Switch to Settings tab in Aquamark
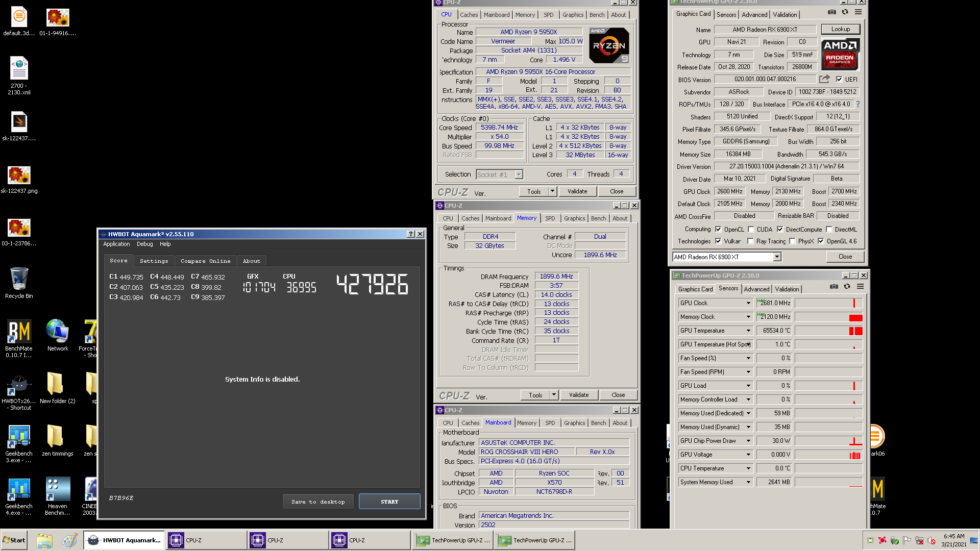The image size is (980, 551). 154,261
